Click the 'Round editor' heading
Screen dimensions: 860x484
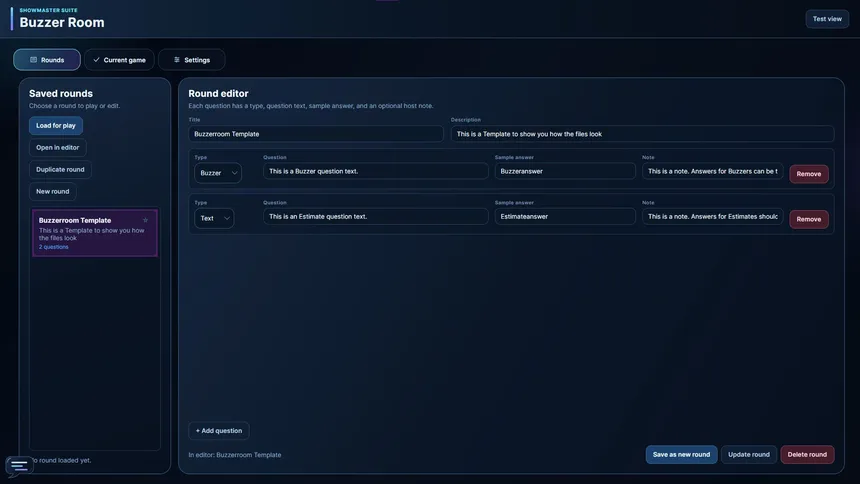pyautogui.click(x=218, y=94)
